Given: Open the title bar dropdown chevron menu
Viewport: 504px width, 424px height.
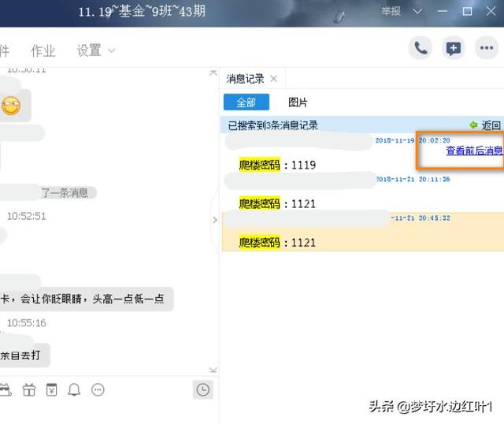Looking at the screenshot, I should click(x=417, y=11).
